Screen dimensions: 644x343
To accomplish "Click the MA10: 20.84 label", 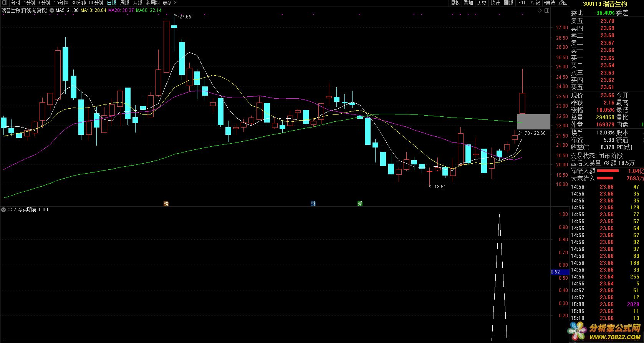I will click(x=93, y=10).
